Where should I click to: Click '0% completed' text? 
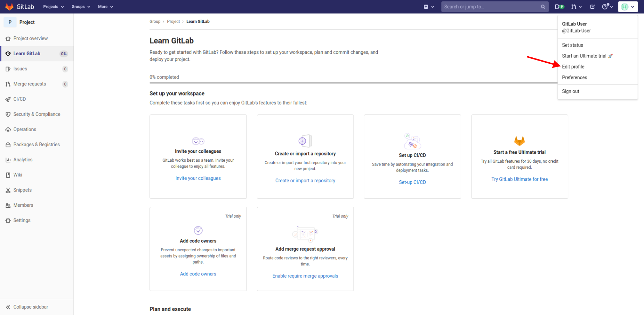tap(164, 77)
